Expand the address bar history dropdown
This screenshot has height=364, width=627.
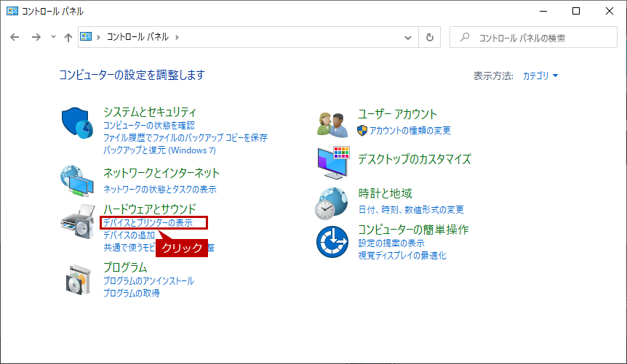tap(408, 38)
